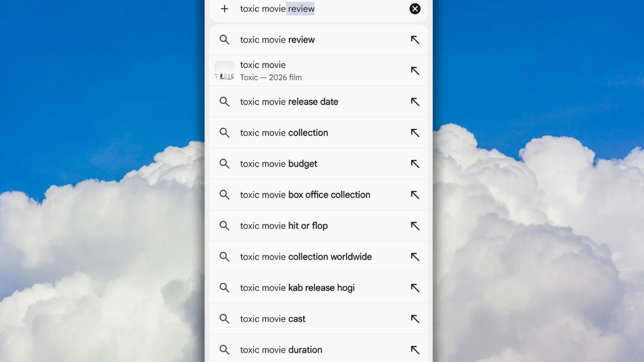
Task: Click search icon beside 'toxic movie budget'
Action: click(225, 164)
